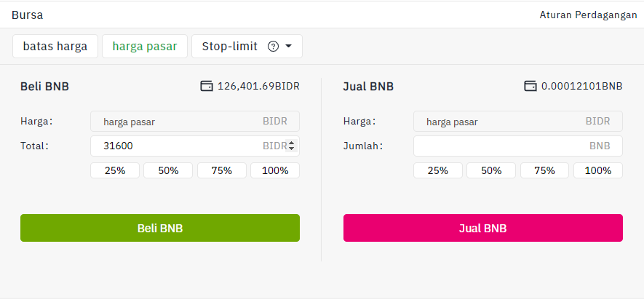The width and height of the screenshot is (644, 300).
Task: Set sell amount to 100% BNB
Action: [x=598, y=170]
